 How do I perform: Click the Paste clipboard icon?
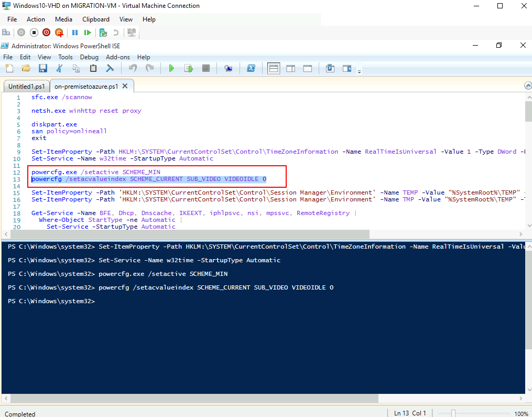[x=93, y=68]
